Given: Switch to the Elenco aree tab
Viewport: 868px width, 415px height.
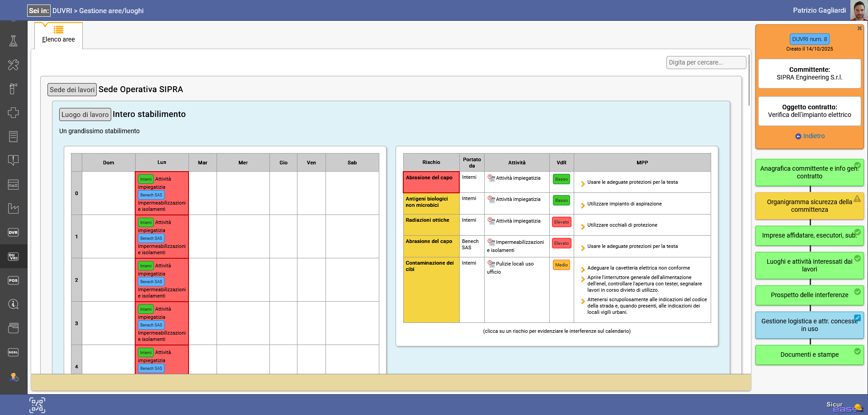Looking at the screenshot, I should pyautogui.click(x=58, y=35).
